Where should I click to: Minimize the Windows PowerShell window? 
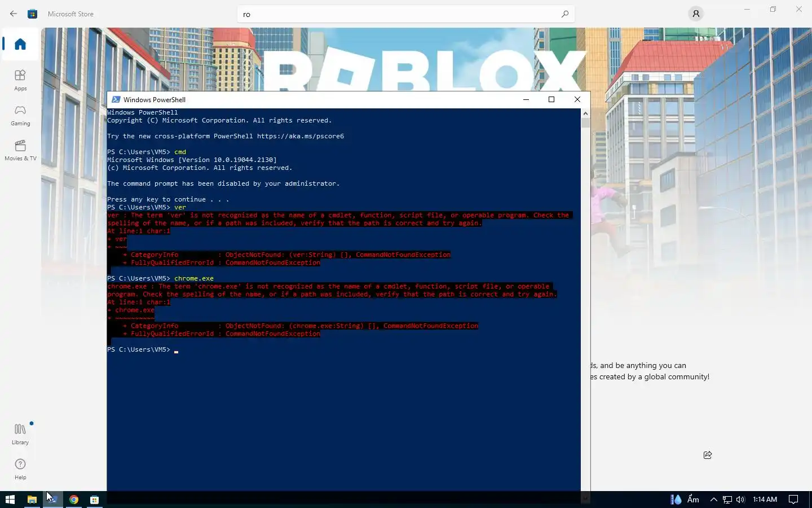pos(526,99)
